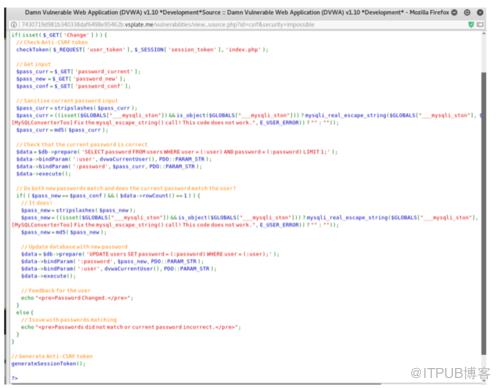Click the "// Sanitise current password input" comment
500x388 pixels.
click(67, 101)
